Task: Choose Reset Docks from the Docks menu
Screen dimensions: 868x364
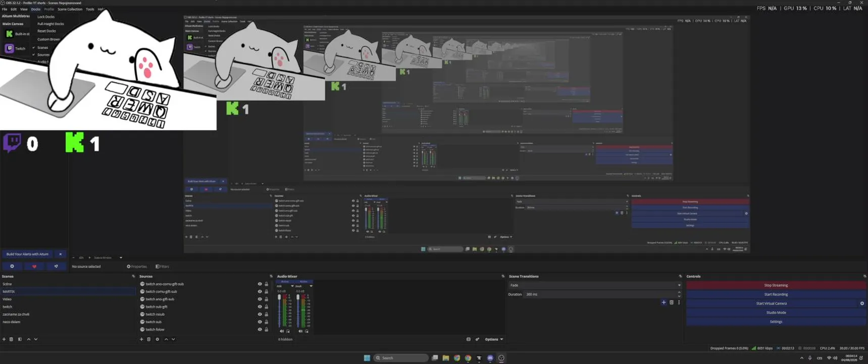Action: tap(46, 31)
